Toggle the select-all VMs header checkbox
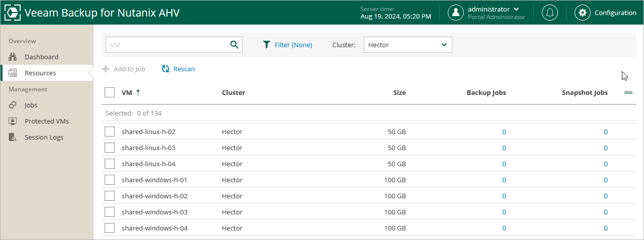Viewport: 644px width, 240px height. click(x=110, y=92)
